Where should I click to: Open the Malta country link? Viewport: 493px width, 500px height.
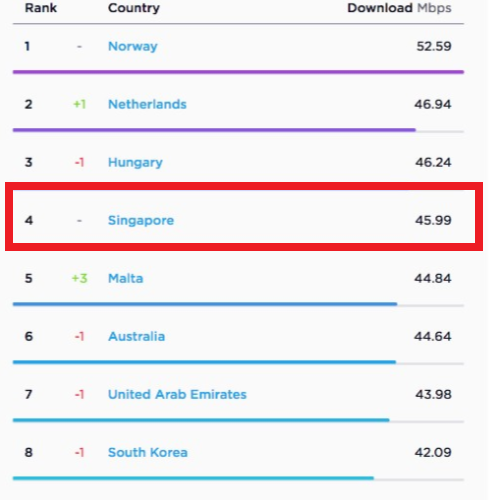point(126,278)
